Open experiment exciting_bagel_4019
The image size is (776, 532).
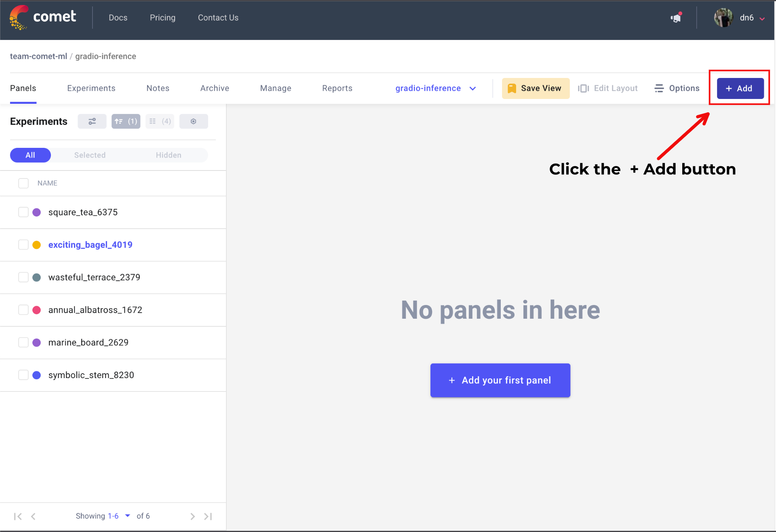(91, 245)
